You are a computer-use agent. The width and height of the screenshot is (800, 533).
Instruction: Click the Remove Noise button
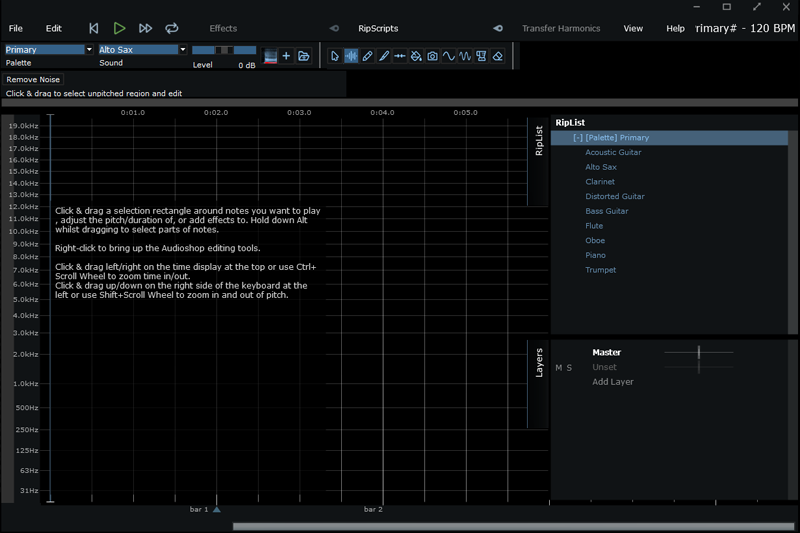[x=33, y=80]
